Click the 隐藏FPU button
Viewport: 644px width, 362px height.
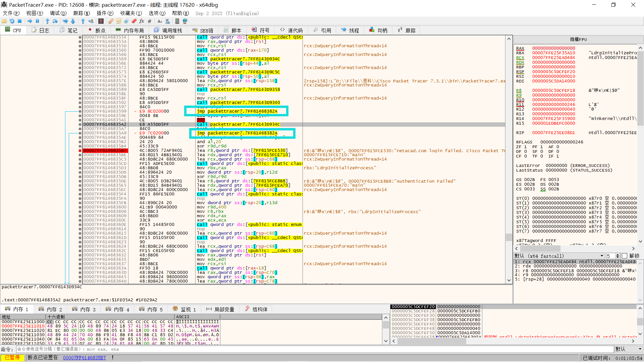coord(578,40)
